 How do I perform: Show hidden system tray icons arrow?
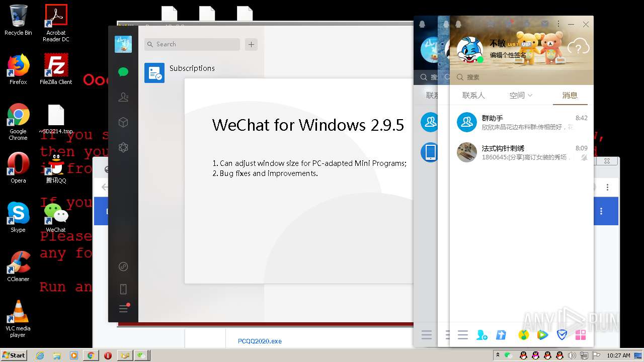point(497,355)
